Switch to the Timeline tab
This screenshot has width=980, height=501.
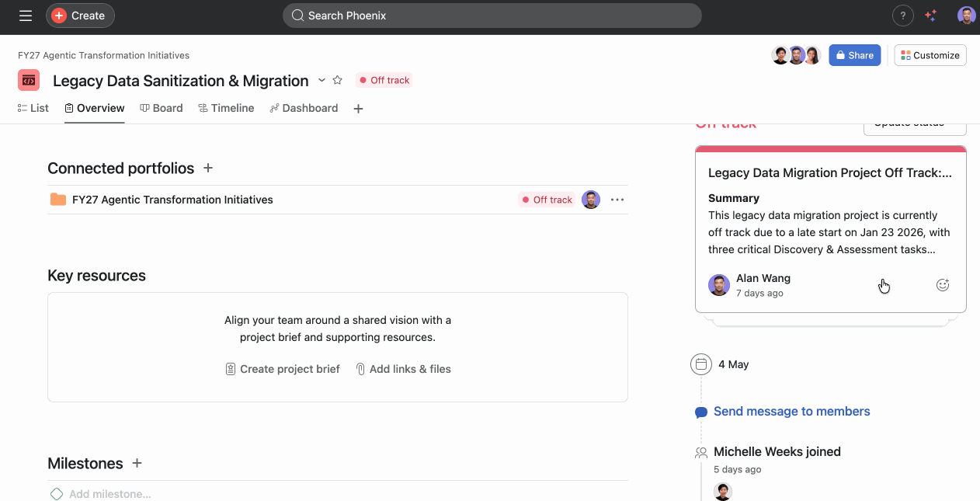(226, 108)
